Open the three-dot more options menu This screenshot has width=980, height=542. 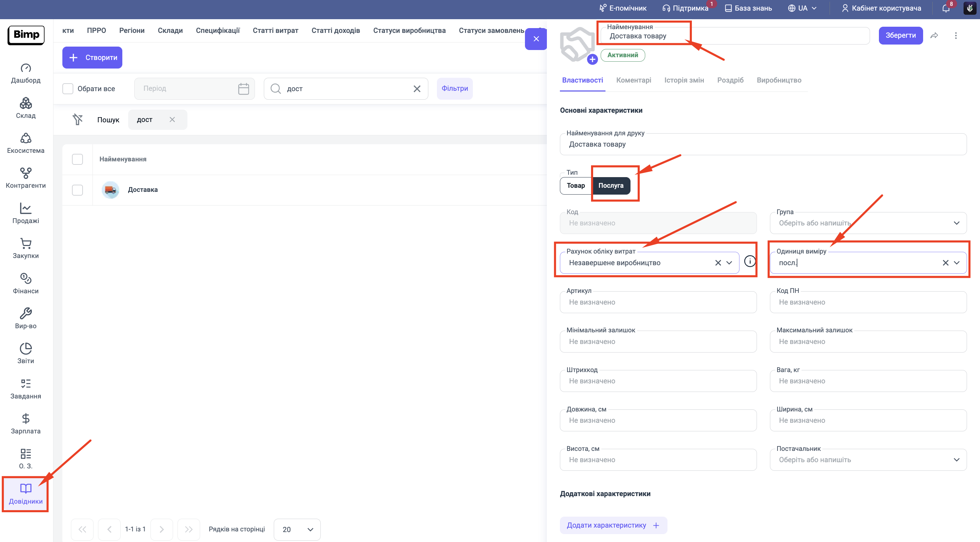click(955, 35)
